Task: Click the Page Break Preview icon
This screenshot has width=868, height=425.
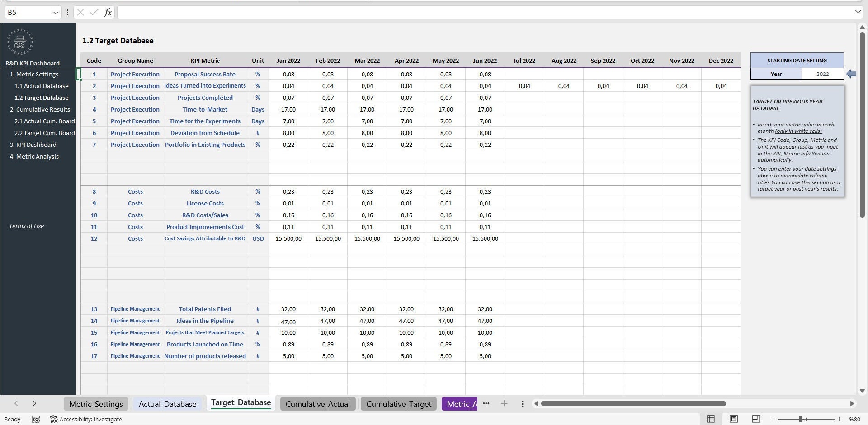Action: coord(755,419)
